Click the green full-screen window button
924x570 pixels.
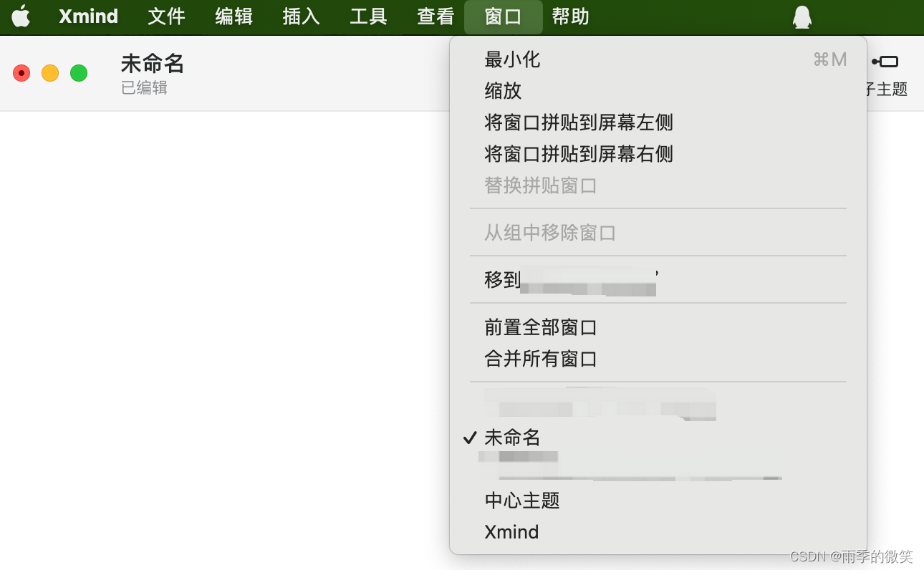coord(79,73)
